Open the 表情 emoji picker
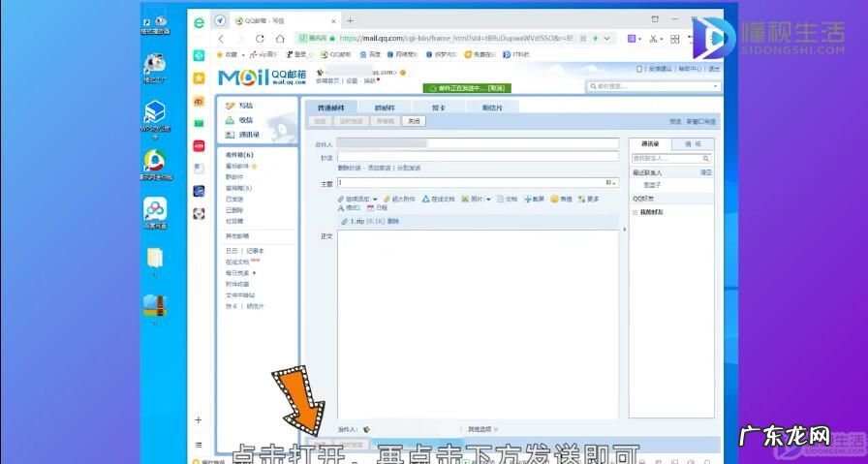 561,199
